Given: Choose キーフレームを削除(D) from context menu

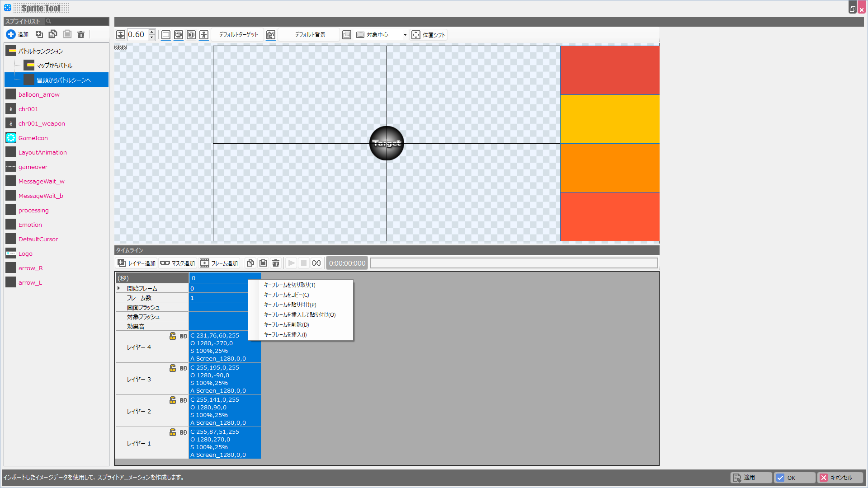Looking at the screenshot, I should (x=286, y=325).
